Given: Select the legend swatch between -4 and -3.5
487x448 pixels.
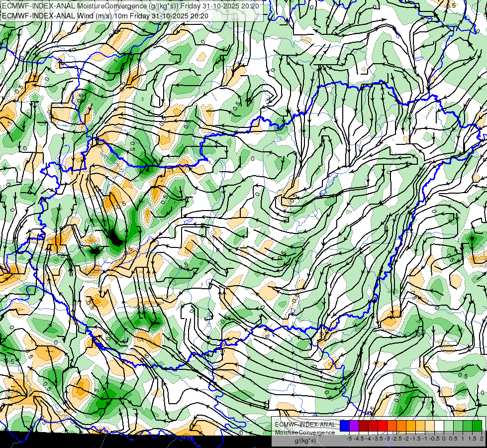Looking at the screenshot, I should pos(373,426).
